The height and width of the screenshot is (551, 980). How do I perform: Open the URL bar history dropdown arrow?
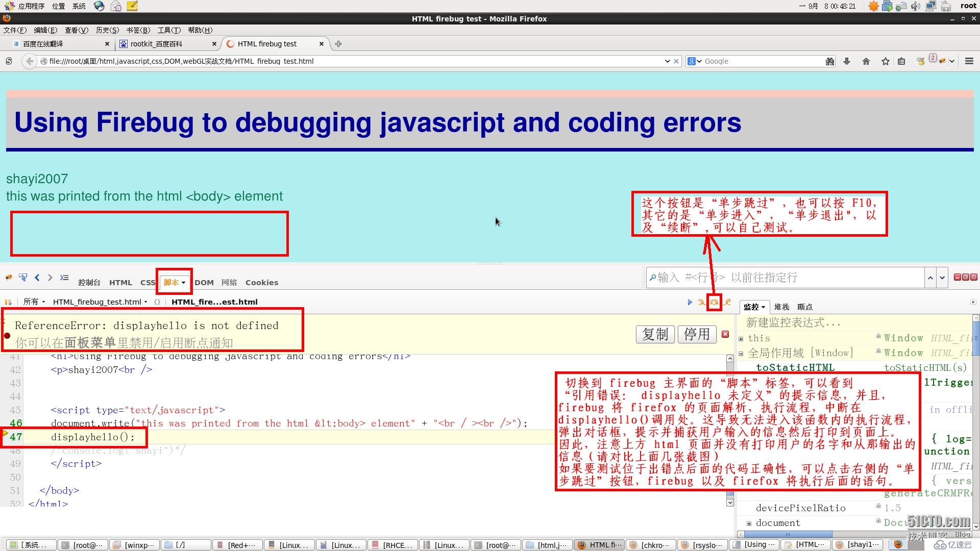tap(668, 61)
